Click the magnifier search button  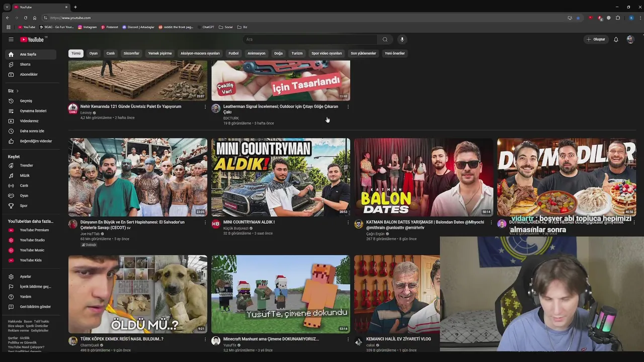(x=385, y=39)
